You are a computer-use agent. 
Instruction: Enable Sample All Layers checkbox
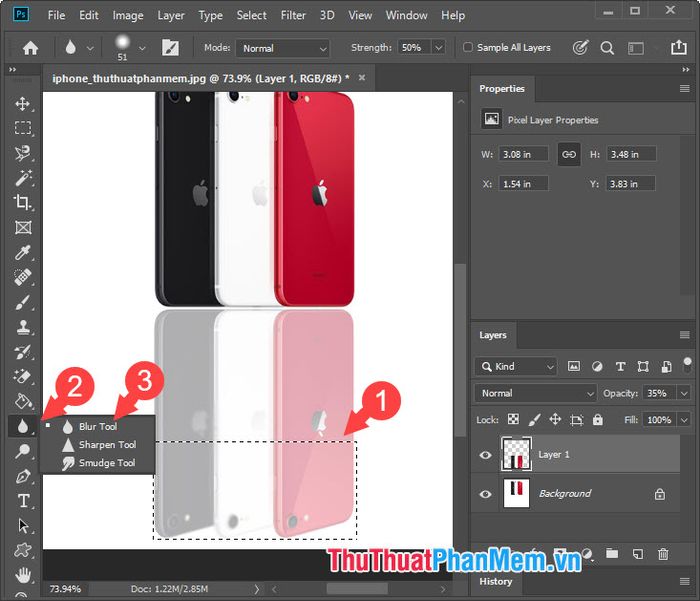coord(467,47)
